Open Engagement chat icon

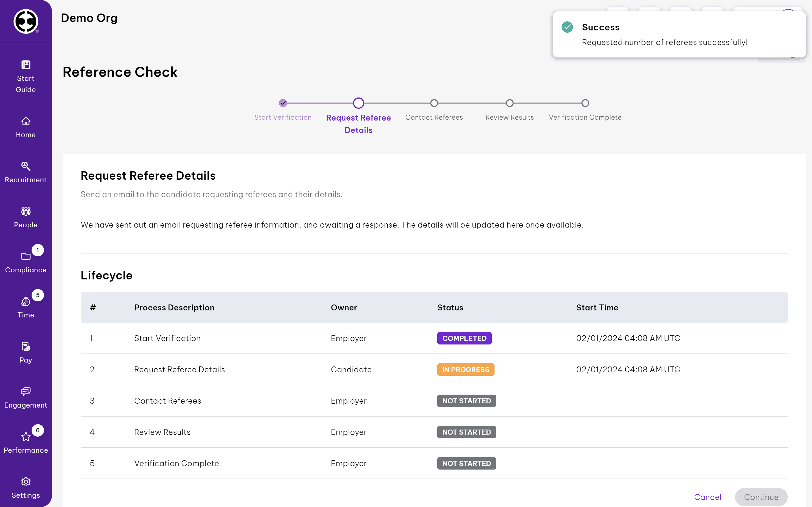coord(26,391)
